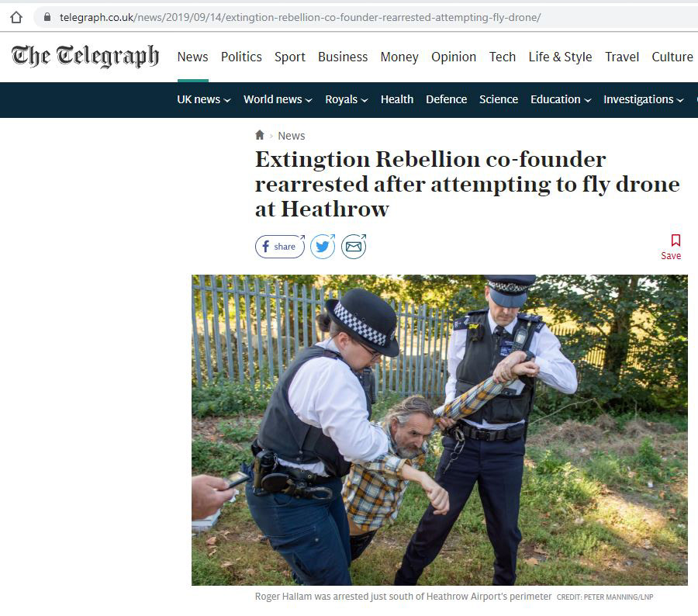Share article by email icon

[354, 246]
